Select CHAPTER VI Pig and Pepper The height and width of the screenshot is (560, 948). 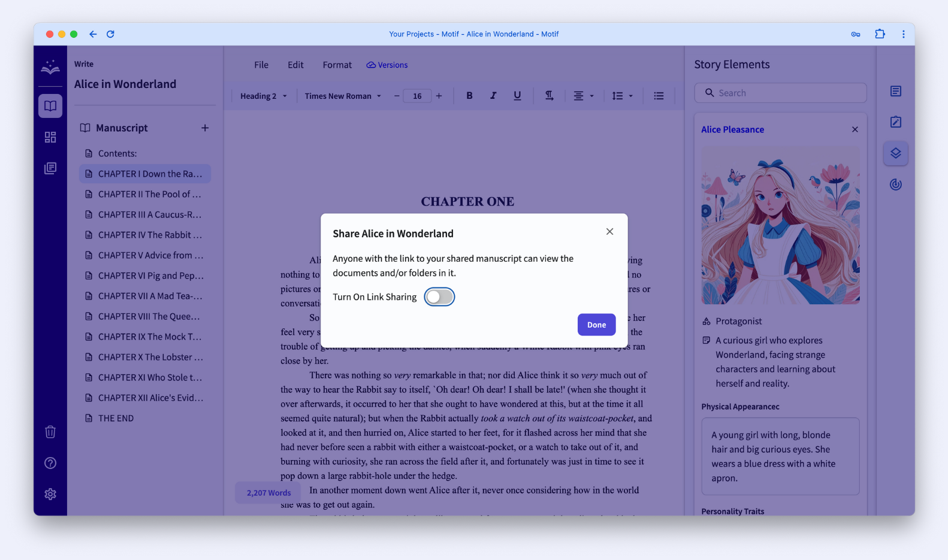(145, 276)
